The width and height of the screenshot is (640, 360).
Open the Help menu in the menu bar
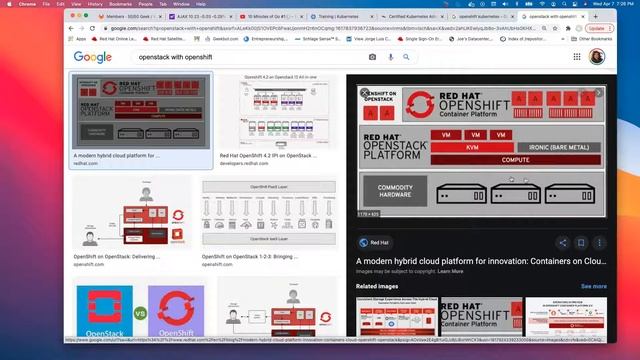(200, 4)
